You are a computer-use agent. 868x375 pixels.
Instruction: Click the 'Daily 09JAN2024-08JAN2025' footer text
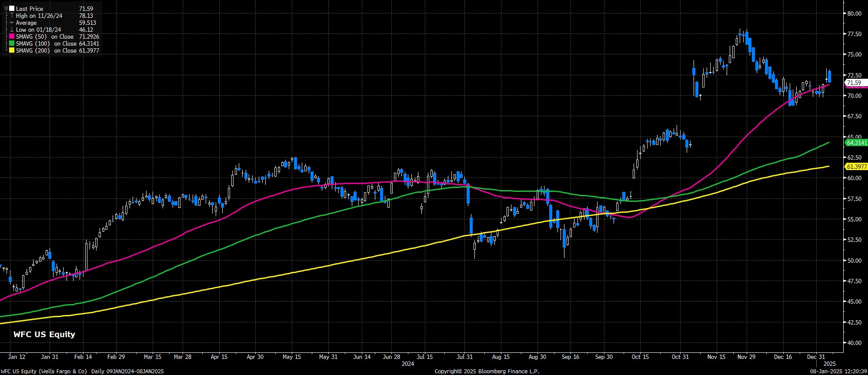click(128, 371)
